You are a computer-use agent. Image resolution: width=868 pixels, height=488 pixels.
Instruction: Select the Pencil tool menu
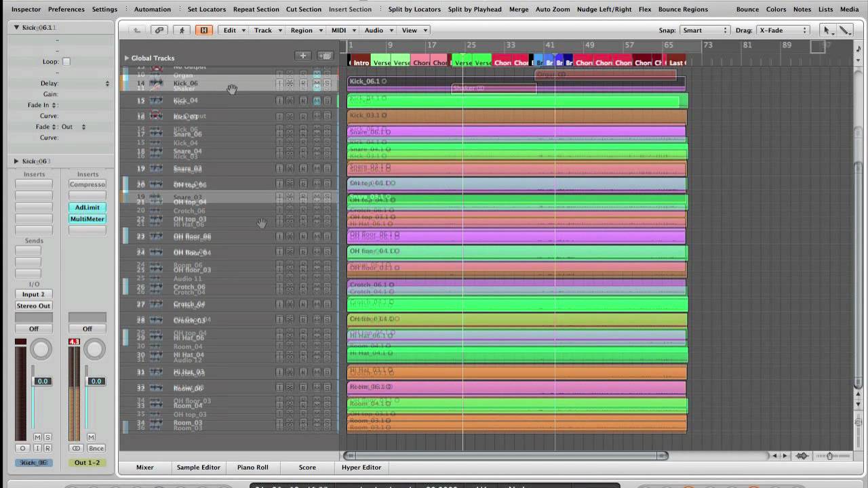pyautogui.click(x=845, y=30)
